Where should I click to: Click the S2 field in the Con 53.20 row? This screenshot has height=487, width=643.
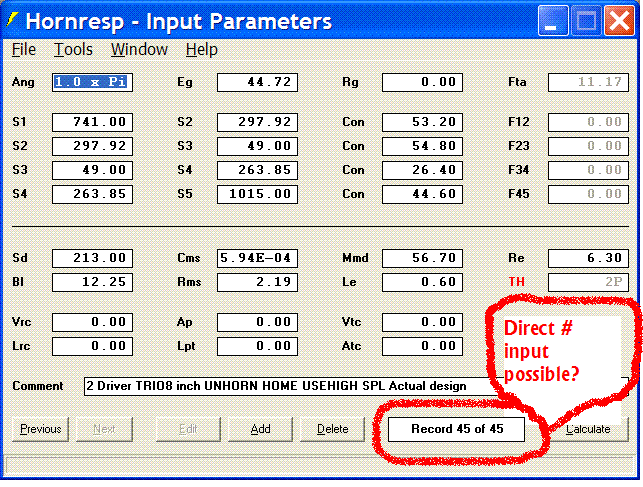point(258,122)
